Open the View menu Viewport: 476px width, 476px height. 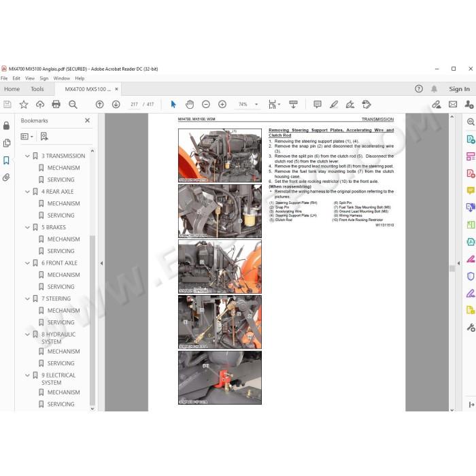(x=30, y=78)
